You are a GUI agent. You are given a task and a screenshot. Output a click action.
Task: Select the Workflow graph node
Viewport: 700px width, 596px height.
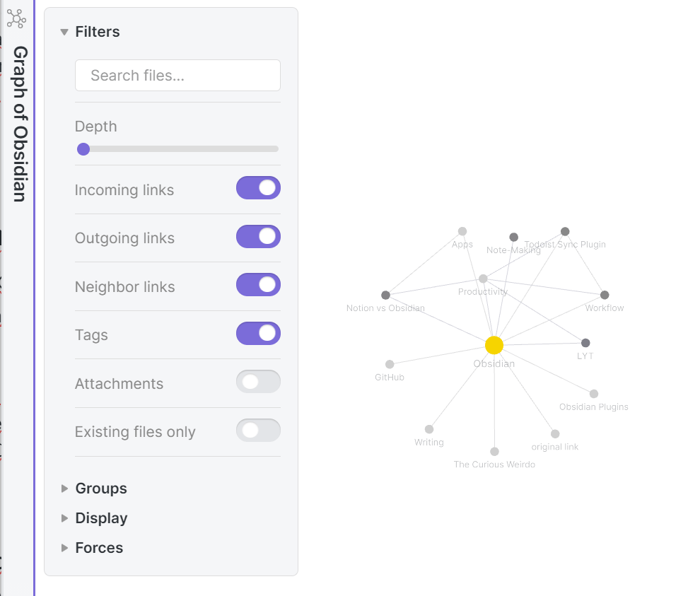click(605, 295)
